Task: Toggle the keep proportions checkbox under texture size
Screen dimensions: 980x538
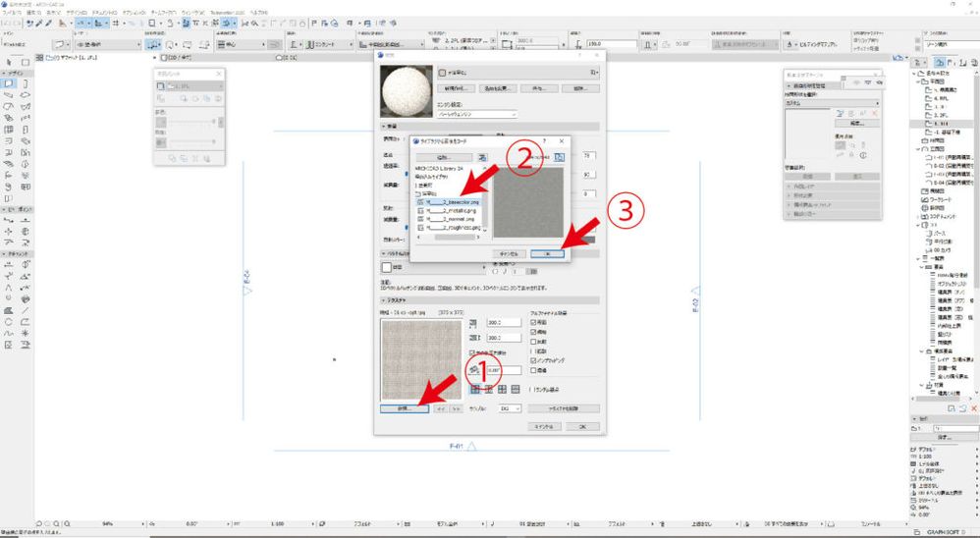Action: coord(472,353)
